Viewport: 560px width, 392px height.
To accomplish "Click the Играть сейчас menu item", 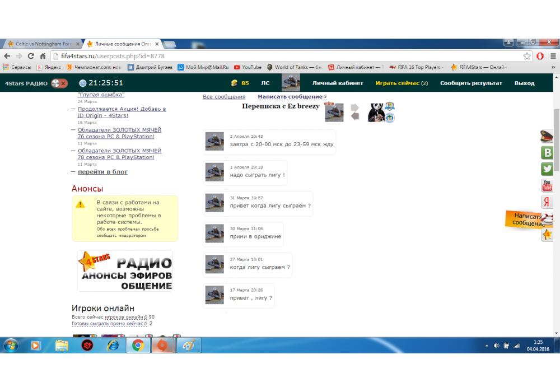I will 401,83.
